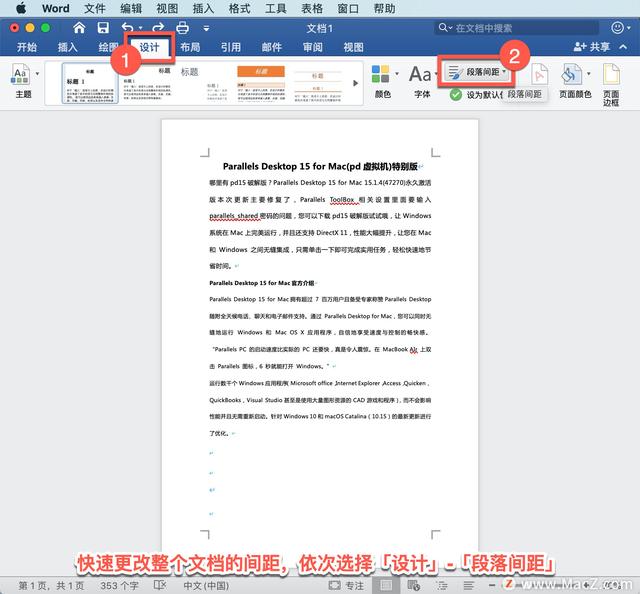The width and height of the screenshot is (640, 594).
Task: Open the 格式 menu
Action: pos(240,9)
